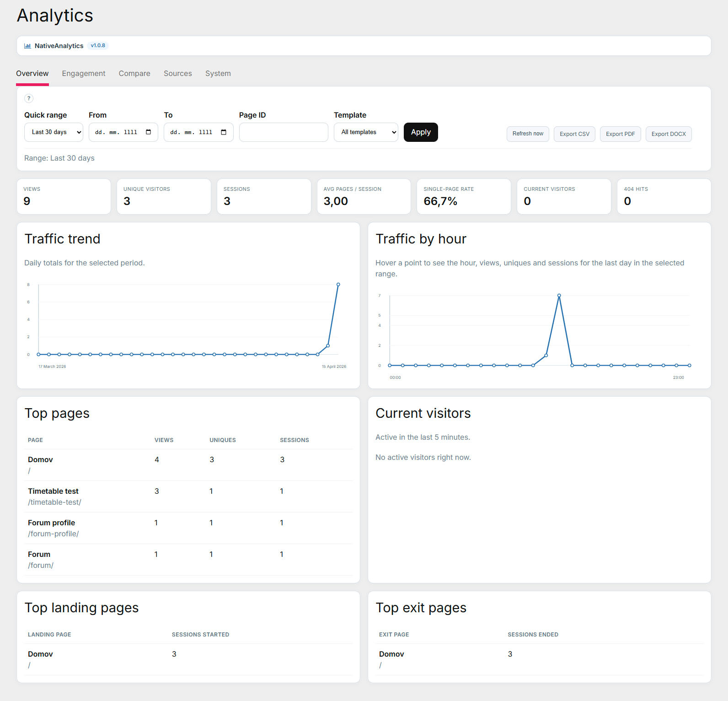Click the version v1.0.8 badge
This screenshot has width=728, height=701.
pyautogui.click(x=98, y=46)
